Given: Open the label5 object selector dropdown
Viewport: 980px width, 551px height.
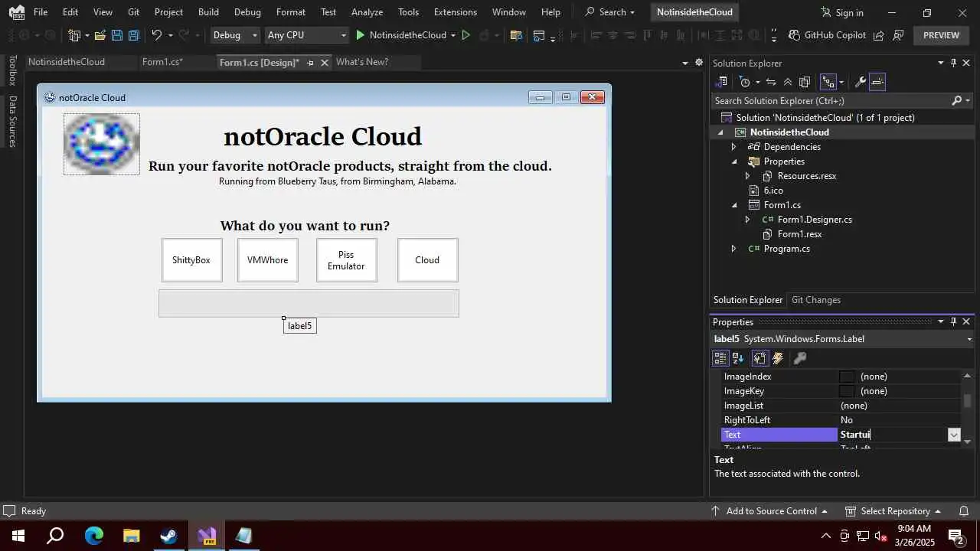Looking at the screenshot, I should pyautogui.click(x=969, y=339).
